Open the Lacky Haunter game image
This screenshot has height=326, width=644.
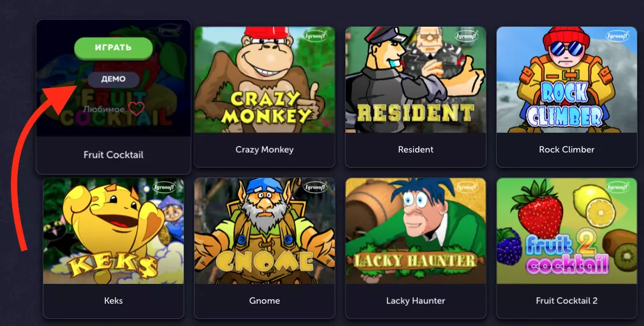pos(416,231)
